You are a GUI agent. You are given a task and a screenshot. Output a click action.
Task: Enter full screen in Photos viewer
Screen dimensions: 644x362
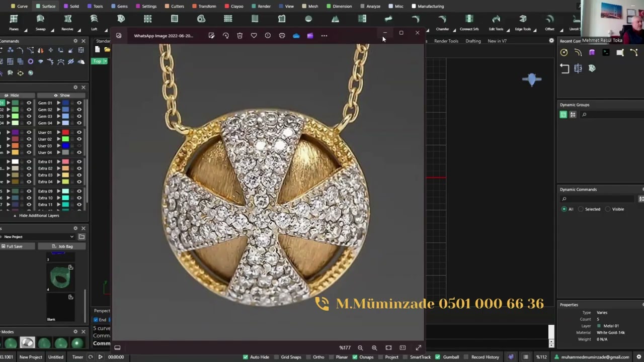pyautogui.click(x=418, y=347)
